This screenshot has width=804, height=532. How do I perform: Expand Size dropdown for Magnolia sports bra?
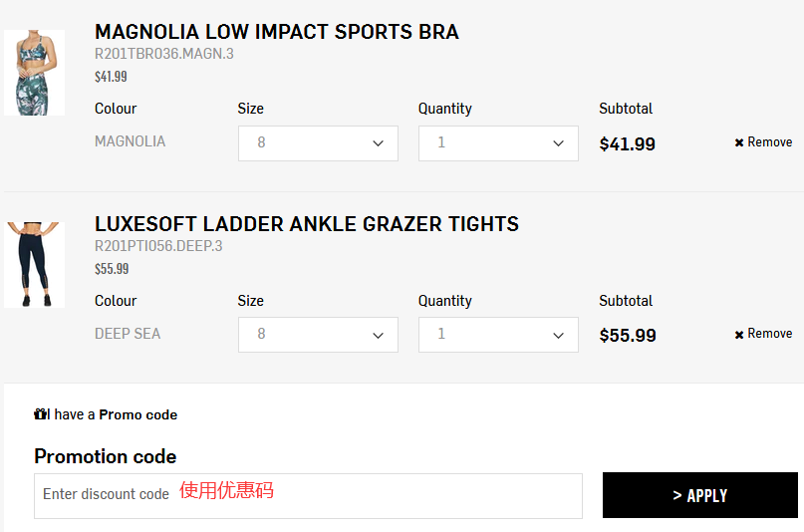(x=318, y=143)
